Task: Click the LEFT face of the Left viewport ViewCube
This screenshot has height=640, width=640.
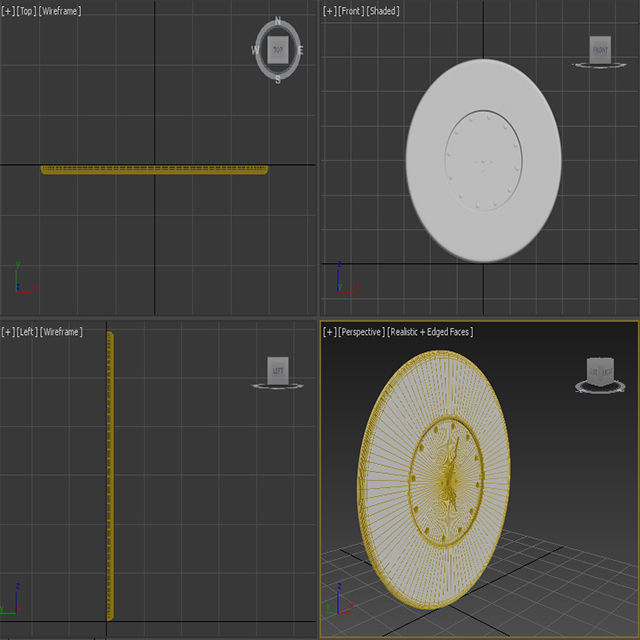Action: click(278, 371)
